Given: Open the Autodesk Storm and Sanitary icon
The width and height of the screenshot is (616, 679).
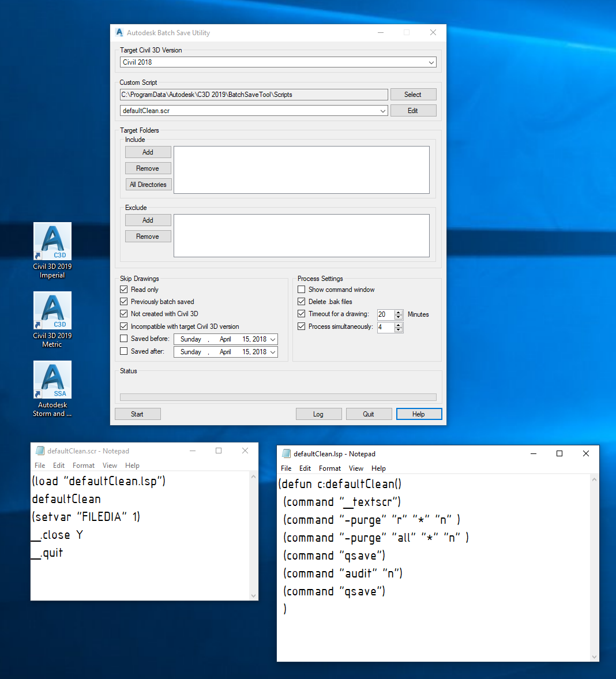Looking at the screenshot, I should [x=52, y=380].
